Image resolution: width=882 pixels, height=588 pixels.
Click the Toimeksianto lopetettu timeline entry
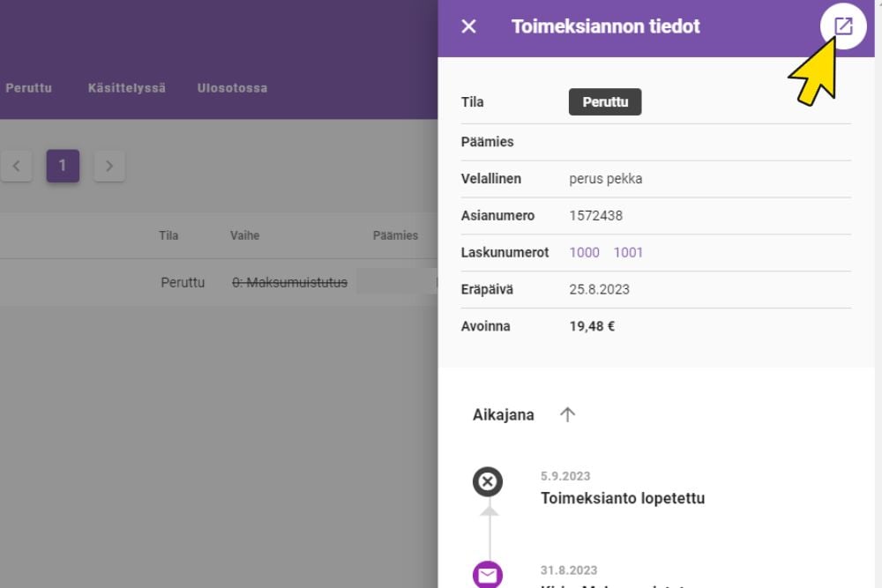pos(623,498)
